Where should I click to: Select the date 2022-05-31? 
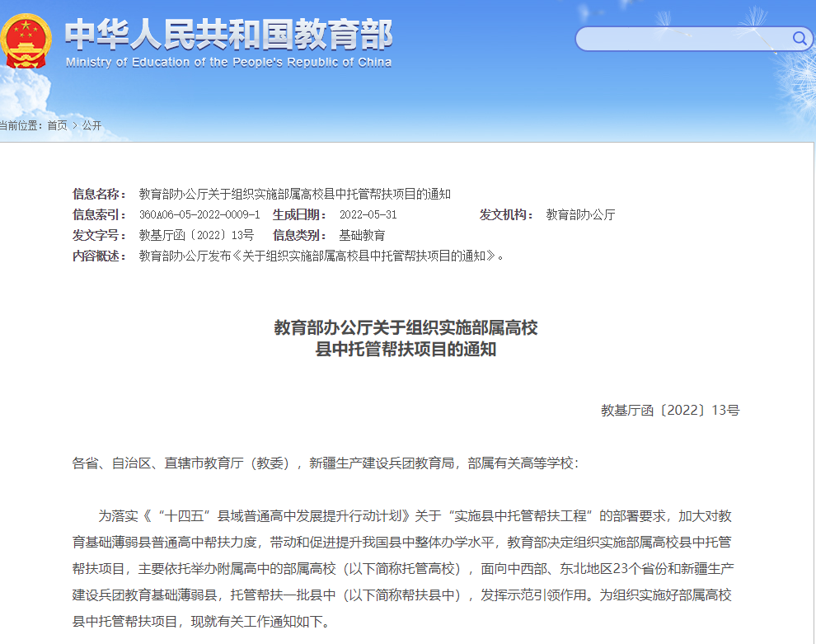pos(368,214)
